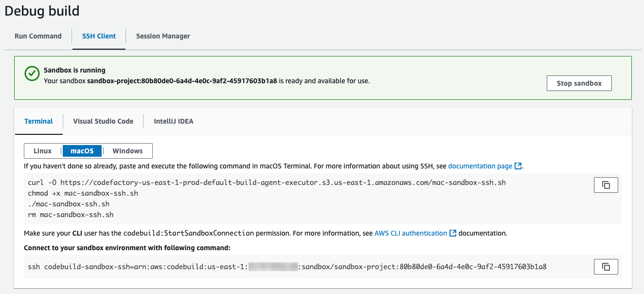644x294 pixels.
Task: Copy the SSH connection command
Action: 606,266
